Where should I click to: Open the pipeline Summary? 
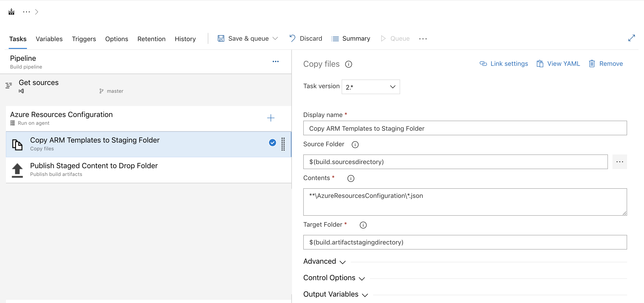click(351, 39)
